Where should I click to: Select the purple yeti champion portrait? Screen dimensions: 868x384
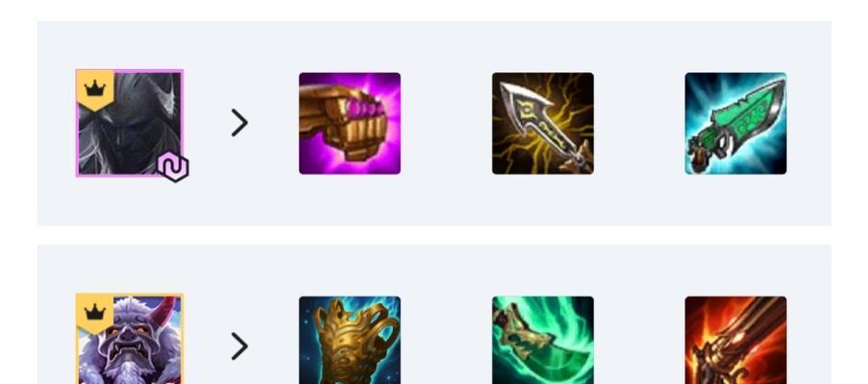pos(130,339)
